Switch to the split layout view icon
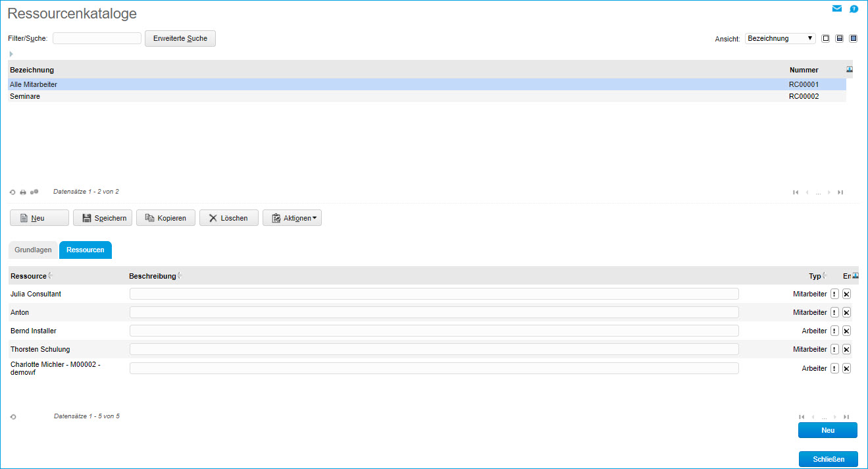The height and width of the screenshot is (469, 868). pyautogui.click(x=840, y=38)
